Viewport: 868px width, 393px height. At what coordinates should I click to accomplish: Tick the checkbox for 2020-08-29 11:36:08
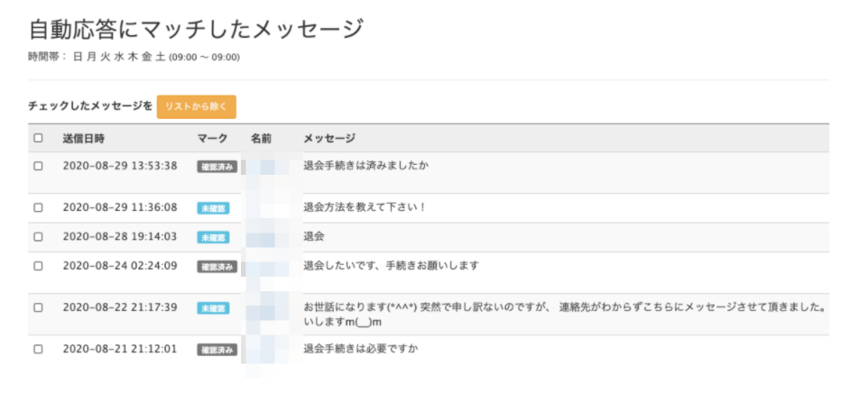pos(38,207)
